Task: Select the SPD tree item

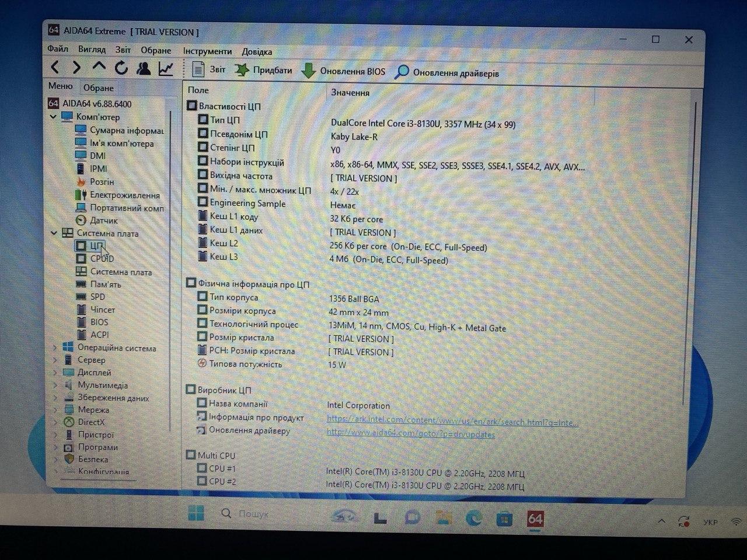Action: tap(90, 297)
